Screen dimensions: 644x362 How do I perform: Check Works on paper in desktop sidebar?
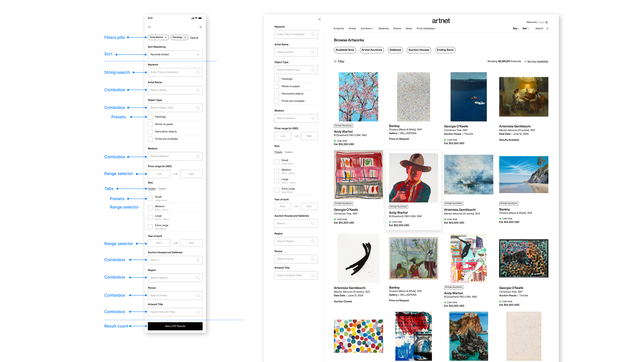[277, 86]
